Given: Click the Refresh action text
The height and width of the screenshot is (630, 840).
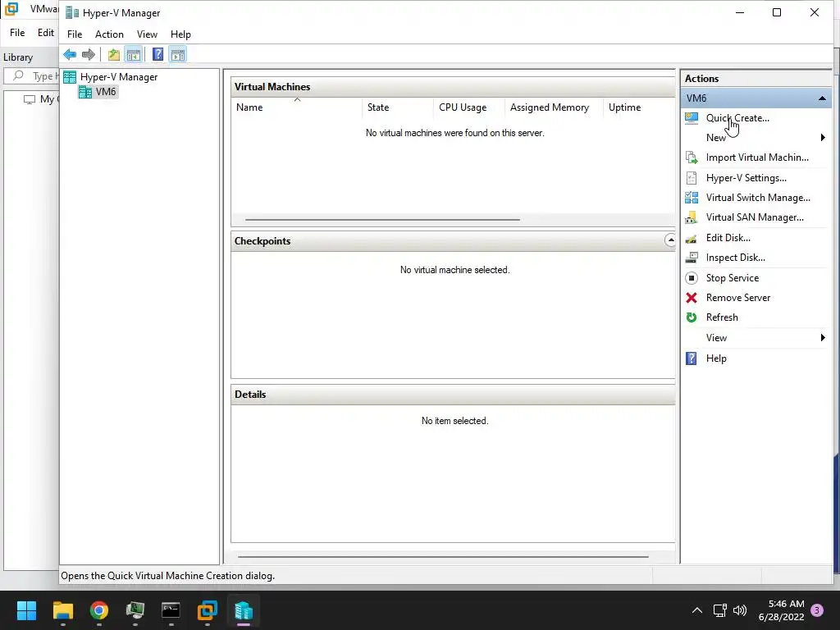Looking at the screenshot, I should coord(722,317).
